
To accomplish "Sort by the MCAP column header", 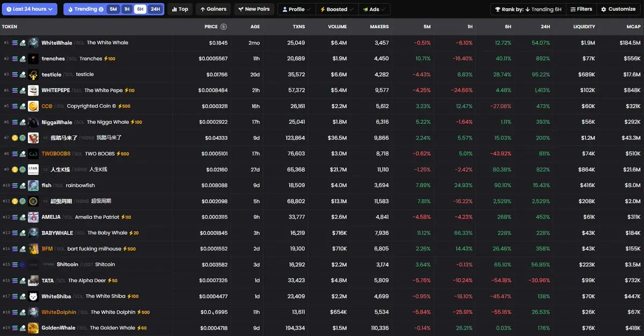I will (x=633, y=27).
